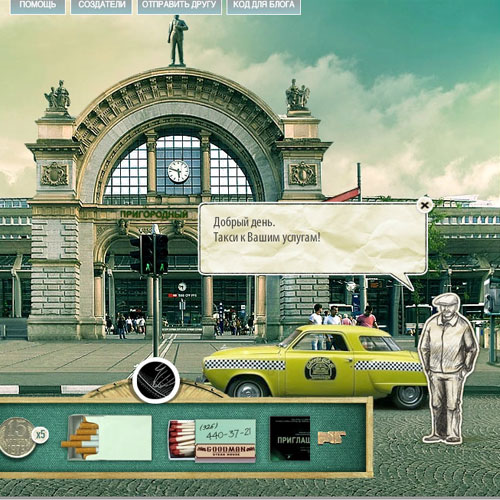This screenshot has height=500, width=500.
Task: Select the black invitation card item
Action: 290,438
